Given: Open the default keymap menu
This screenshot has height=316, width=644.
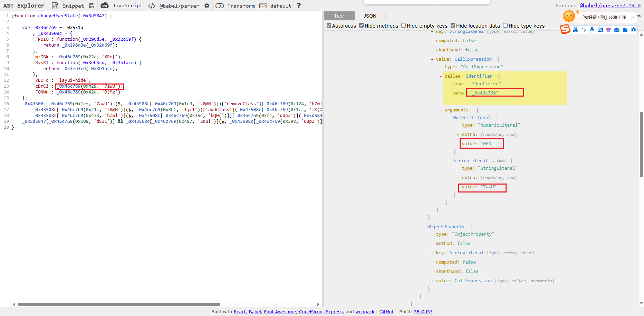Looking at the screenshot, I should pyautogui.click(x=276, y=6).
